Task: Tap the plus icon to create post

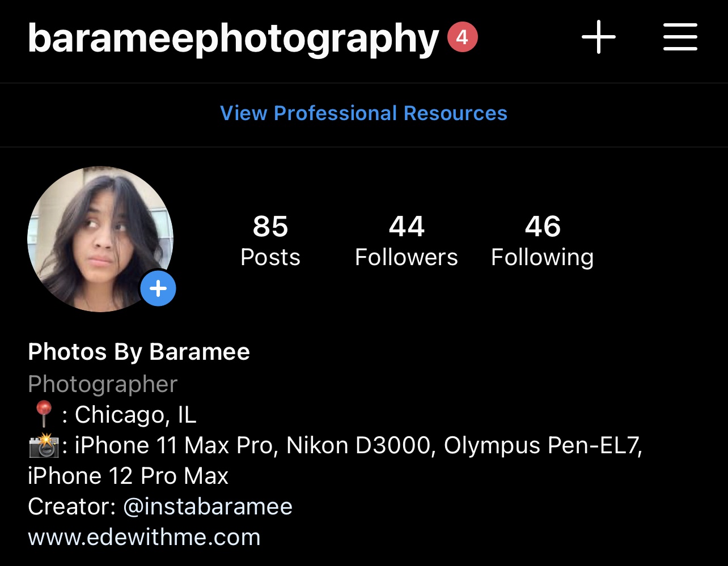Action: [599, 37]
